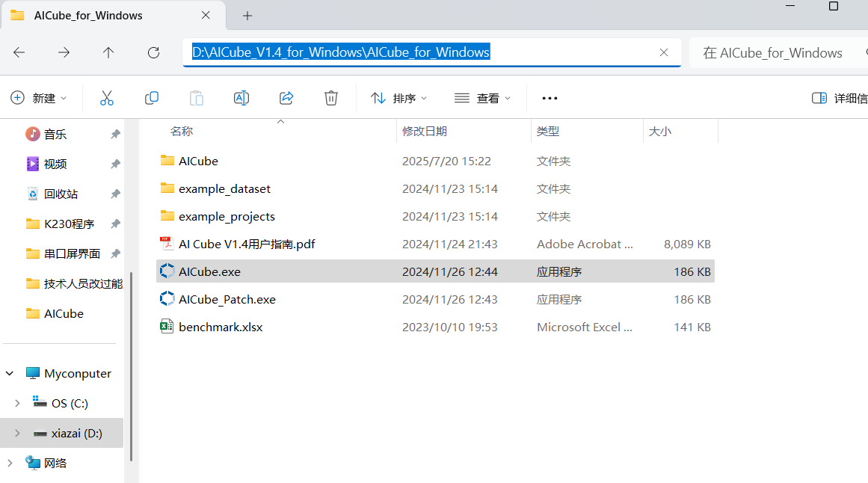Click the AICube_Patch.exe application icon

167,299
